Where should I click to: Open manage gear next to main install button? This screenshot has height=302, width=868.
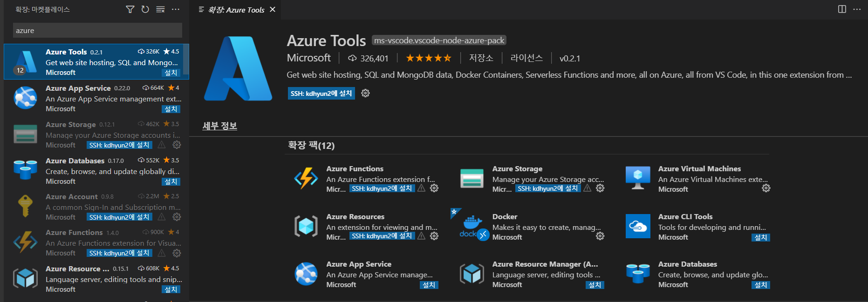(366, 94)
